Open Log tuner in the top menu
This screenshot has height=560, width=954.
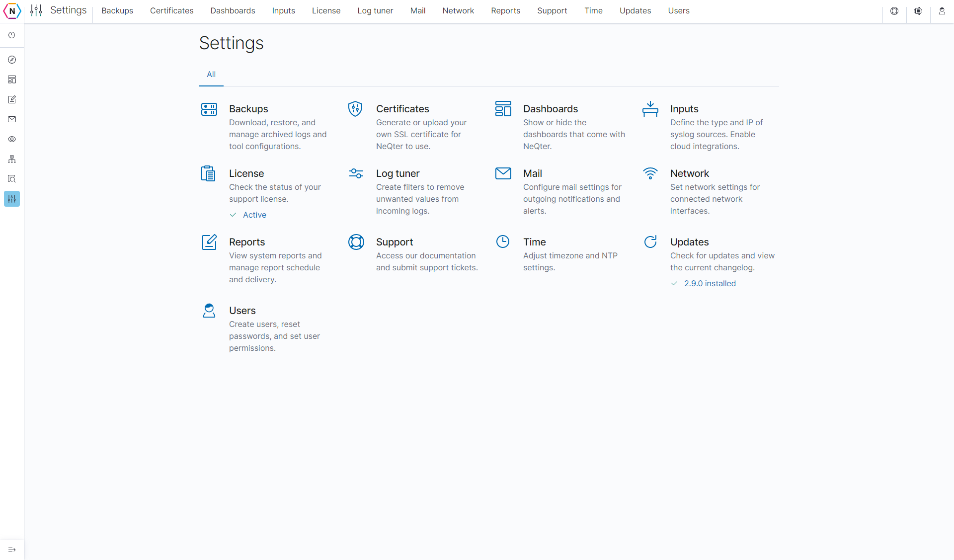tap(375, 11)
